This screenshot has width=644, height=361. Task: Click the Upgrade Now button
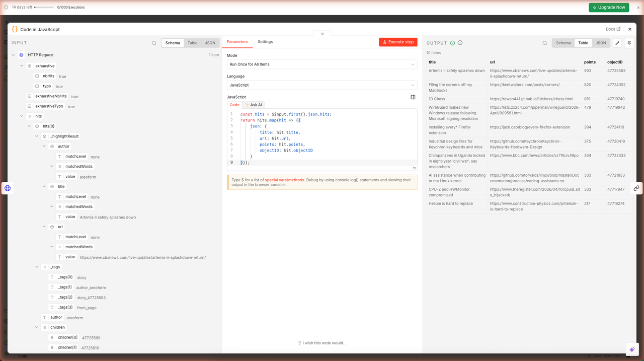tap(609, 8)
